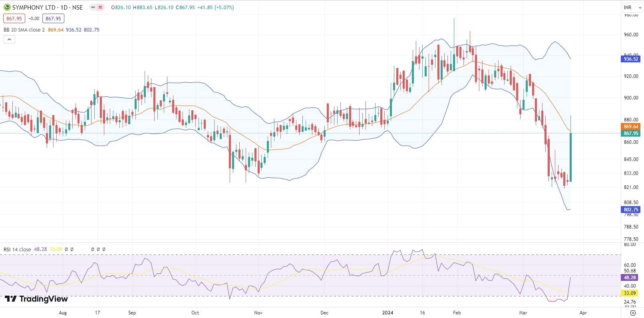Click the purple 48.28 RSI value label
This screenshot has height=318, width=644.
[x=630, y=277]
